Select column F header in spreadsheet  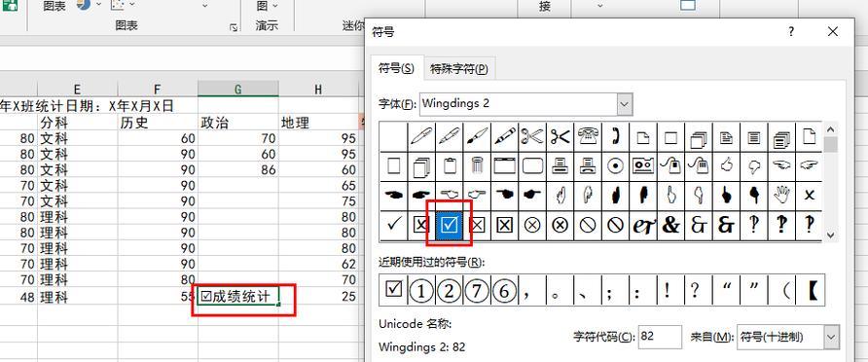158,90
